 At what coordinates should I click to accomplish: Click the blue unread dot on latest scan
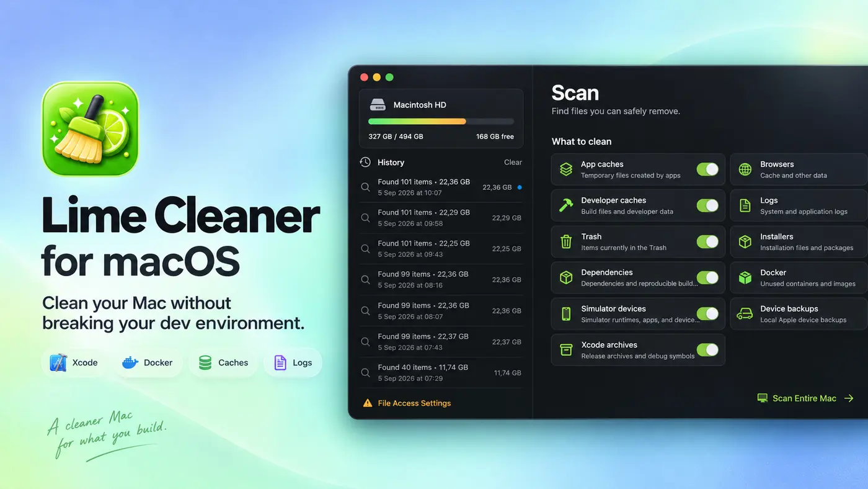coord(520,187)
